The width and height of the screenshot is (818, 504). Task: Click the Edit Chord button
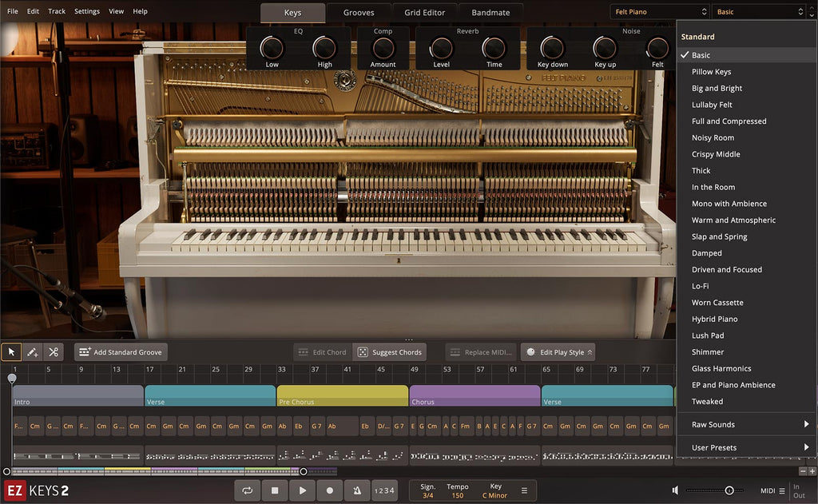(x=323, y=352)
